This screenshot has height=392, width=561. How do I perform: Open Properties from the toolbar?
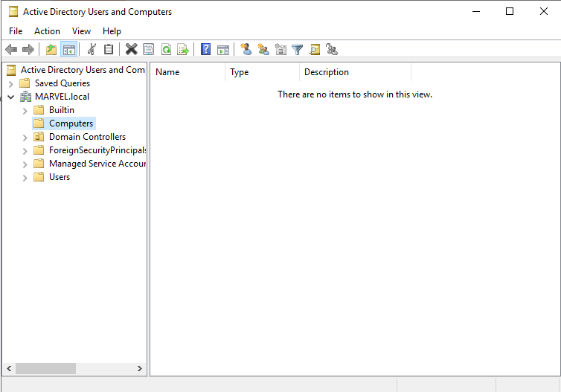pyautogui.click(x=149, y=50)
